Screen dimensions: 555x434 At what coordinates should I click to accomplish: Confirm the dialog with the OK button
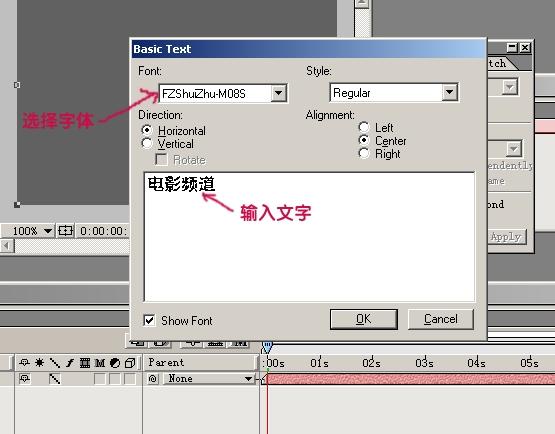pyautogui.click(x=364, y=319)
